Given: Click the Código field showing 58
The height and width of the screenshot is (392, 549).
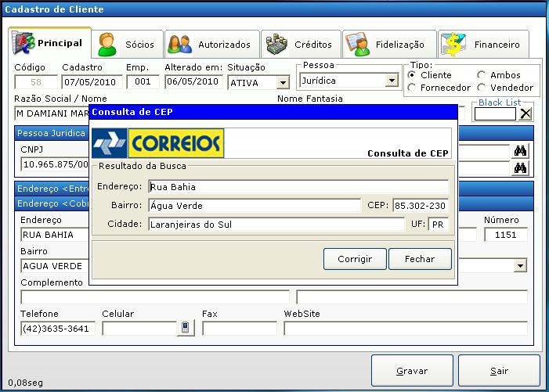Looking at the screenshot, I should (x=36, y=82).
